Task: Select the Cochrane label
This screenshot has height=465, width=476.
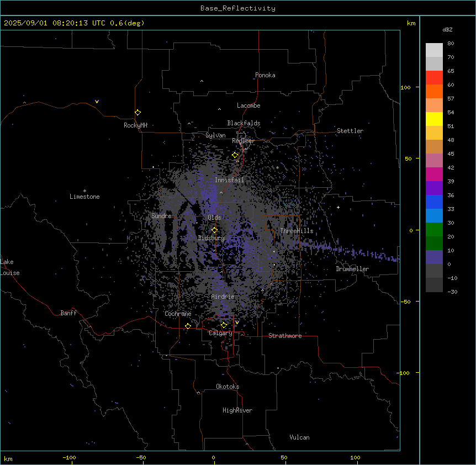Action: point(178,314)
